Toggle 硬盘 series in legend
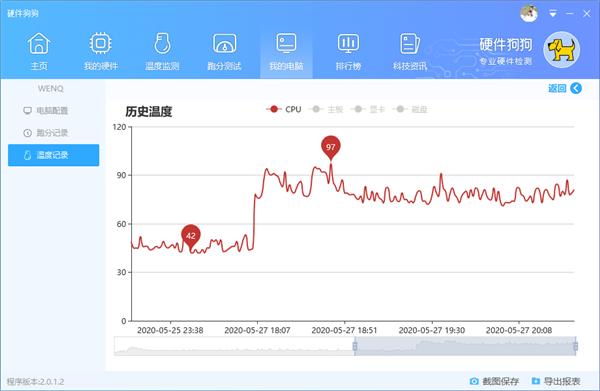 pos(410,109)
